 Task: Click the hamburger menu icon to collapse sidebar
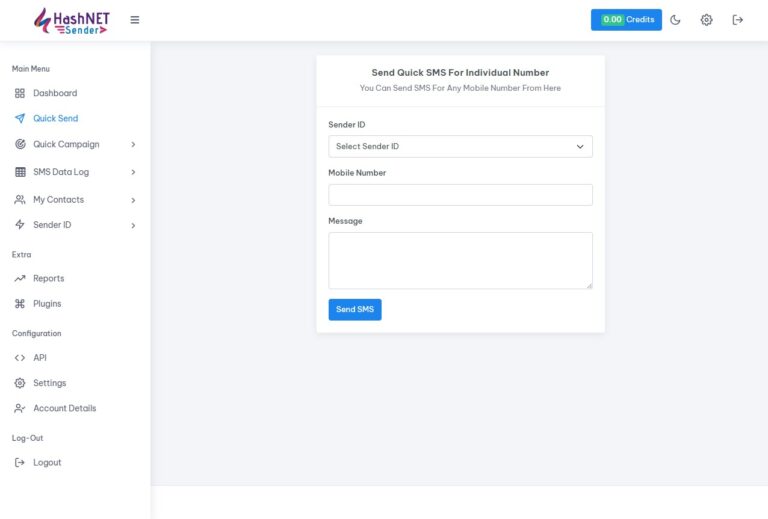(135, 20)
